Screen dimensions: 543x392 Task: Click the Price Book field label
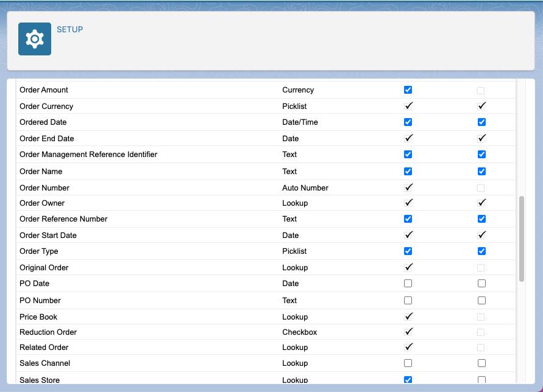tap(38, 317)
